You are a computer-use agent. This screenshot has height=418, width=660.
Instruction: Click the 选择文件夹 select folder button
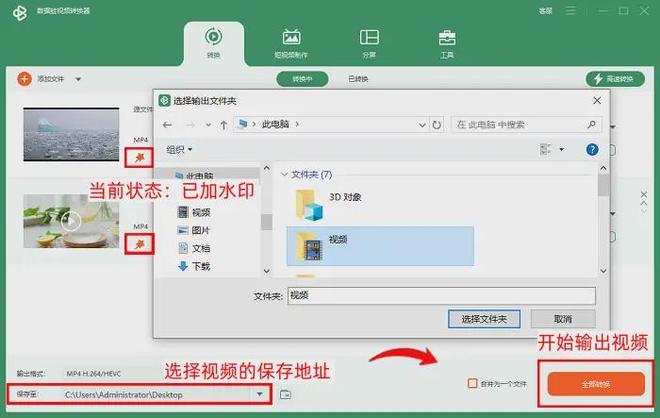484,319
